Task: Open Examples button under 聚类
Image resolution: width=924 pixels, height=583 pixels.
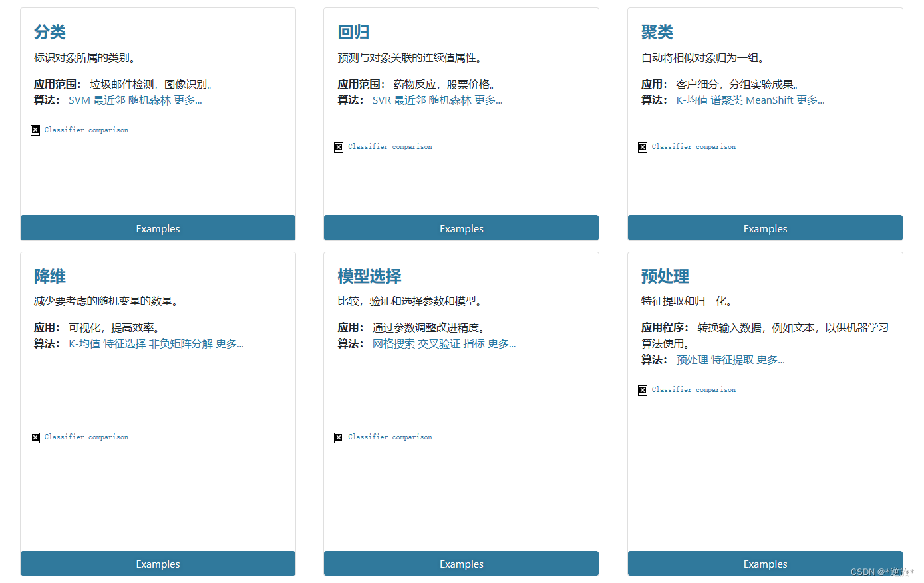Action: point(765,228)
